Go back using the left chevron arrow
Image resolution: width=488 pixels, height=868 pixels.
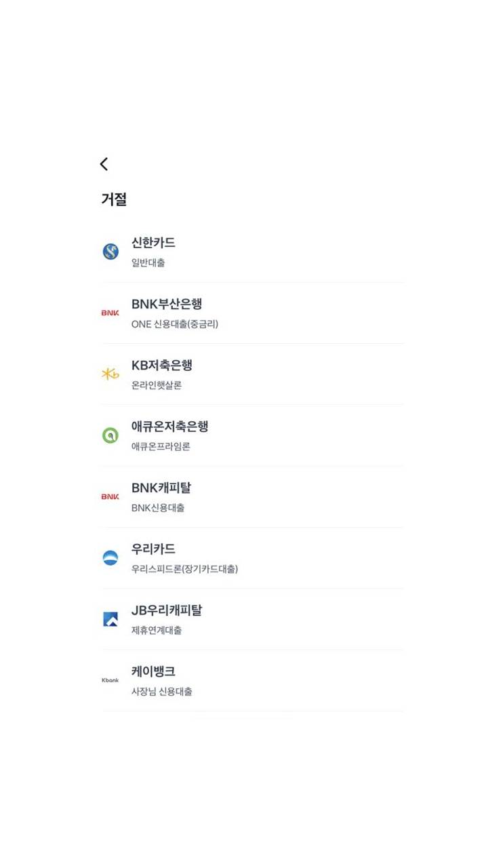point(104,164)
